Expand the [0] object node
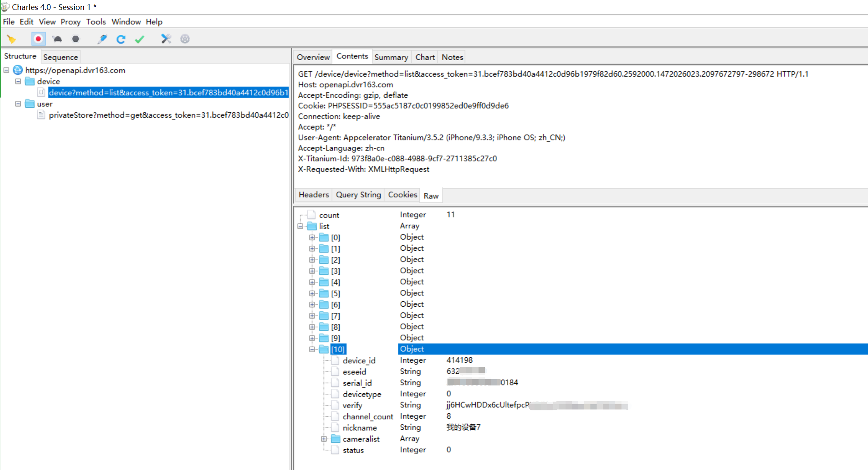868x470 pixels. [x=312, y=237]
